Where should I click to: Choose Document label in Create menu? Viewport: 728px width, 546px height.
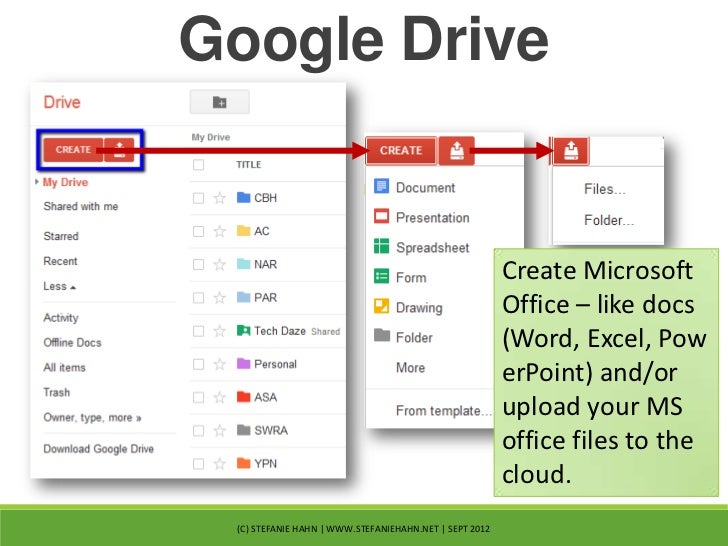425,188
